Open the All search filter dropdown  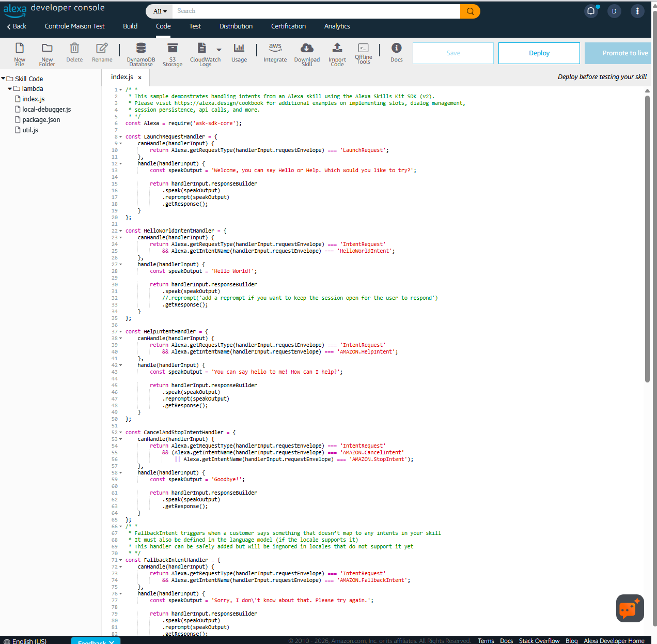point(160,11)
